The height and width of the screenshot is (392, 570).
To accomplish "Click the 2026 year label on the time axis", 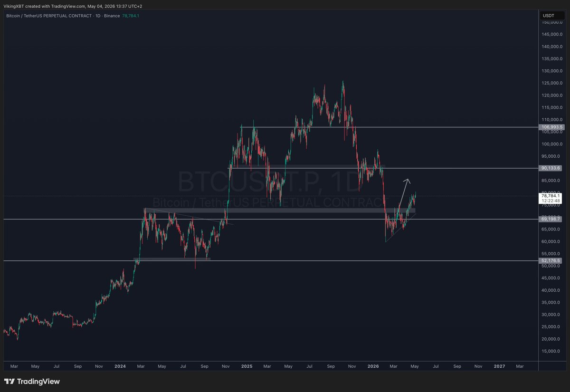I will click(x=373, y=366).
